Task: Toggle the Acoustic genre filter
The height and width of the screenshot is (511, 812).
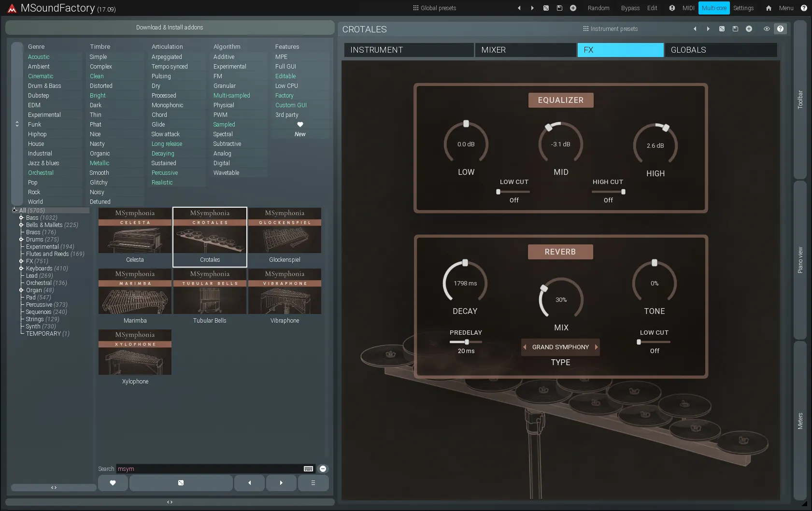Action: click(39, 57)
